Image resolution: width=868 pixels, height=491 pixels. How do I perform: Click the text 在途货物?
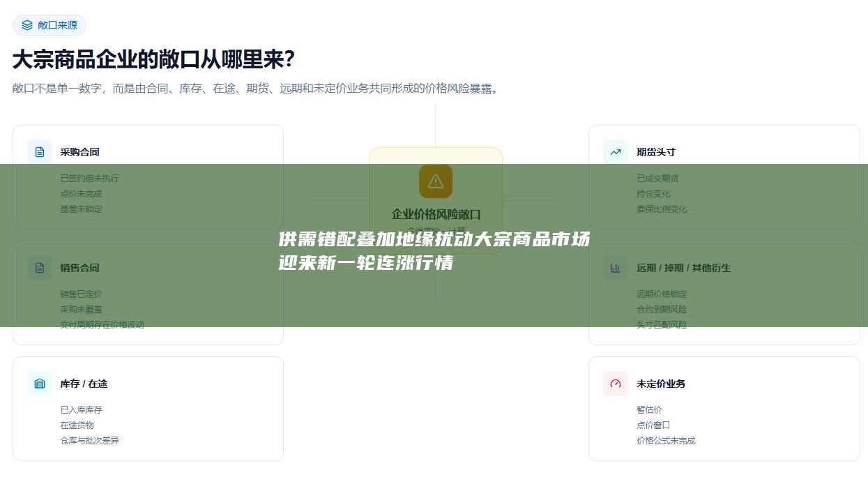77,425
